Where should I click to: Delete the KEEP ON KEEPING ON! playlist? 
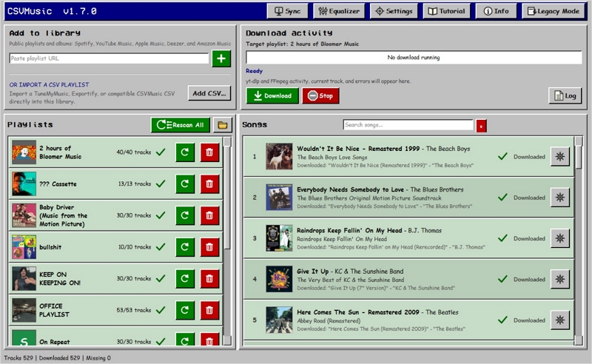[209, 279]
